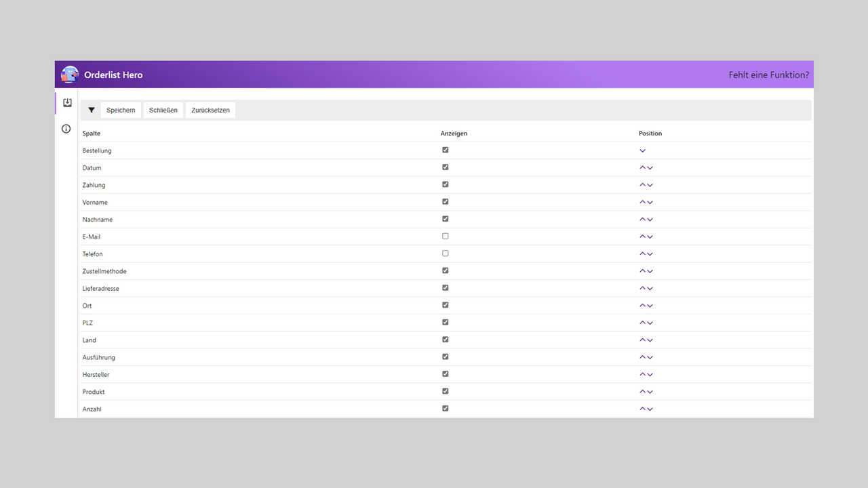This screenshot has width=868, height=488.
Task: Move Zustellmethode column down
Action: pyautogui.click(x=650, y=271)
